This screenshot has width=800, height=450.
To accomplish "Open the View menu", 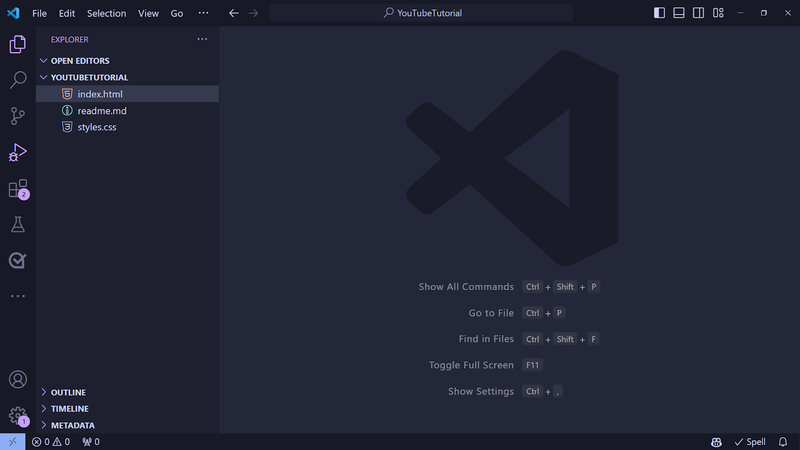I will coord(148,13).
